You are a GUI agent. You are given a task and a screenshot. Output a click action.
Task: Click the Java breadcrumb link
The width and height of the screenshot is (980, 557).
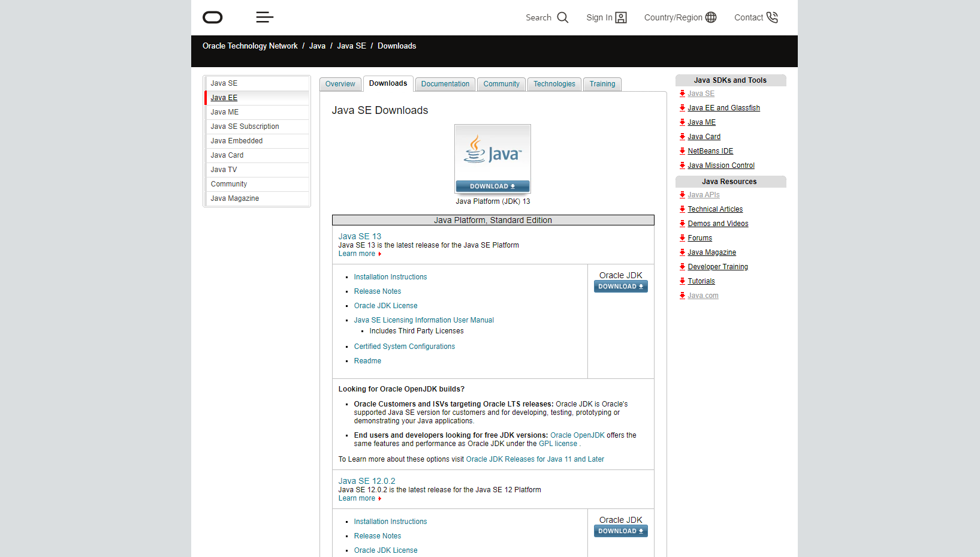317,46
